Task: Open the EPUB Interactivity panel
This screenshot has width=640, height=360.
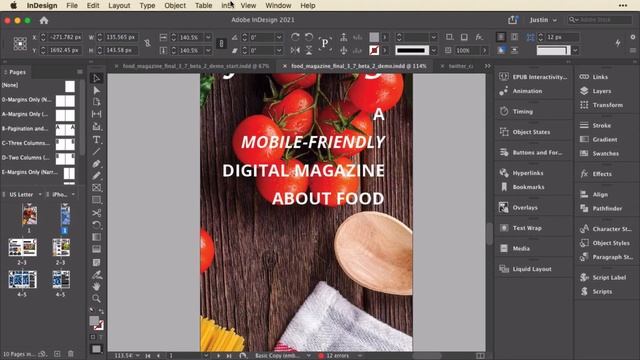Action: [x=533, y=77]
